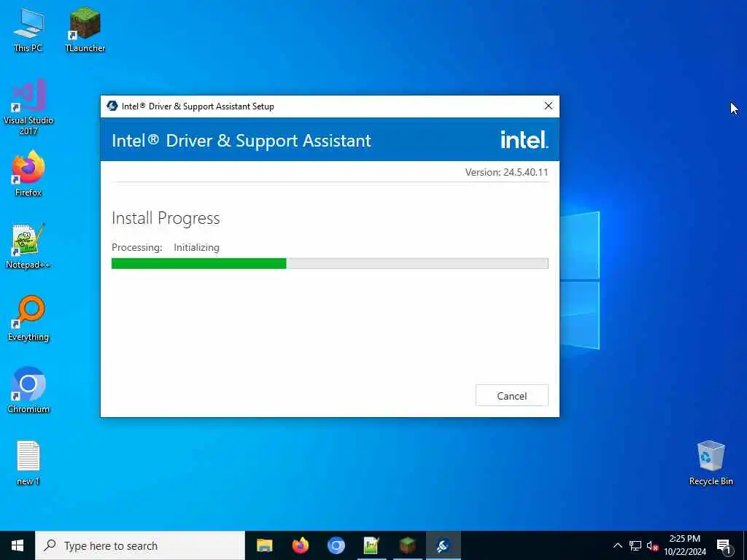Viewport: 747px width, 560px height.
Task: Select the Visual Studio 2017 shortcut
Action: (28, 107)
